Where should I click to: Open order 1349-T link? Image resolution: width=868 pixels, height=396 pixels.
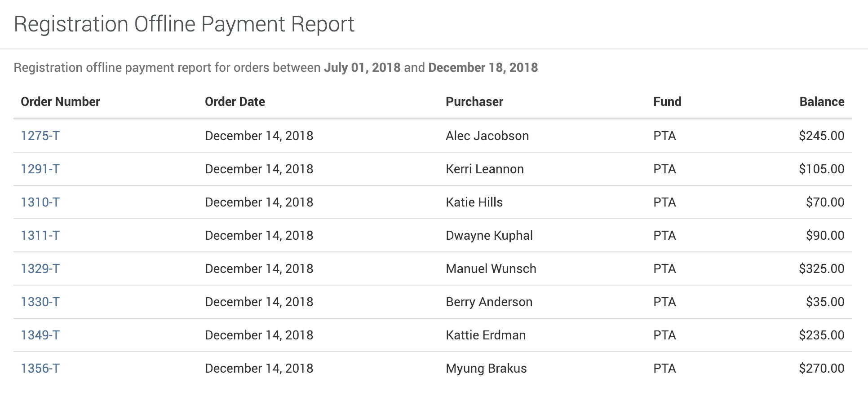tap(40, 335)
